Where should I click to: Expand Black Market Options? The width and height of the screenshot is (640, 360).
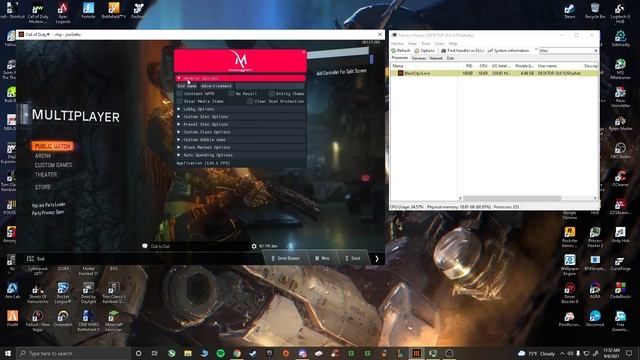240,147
